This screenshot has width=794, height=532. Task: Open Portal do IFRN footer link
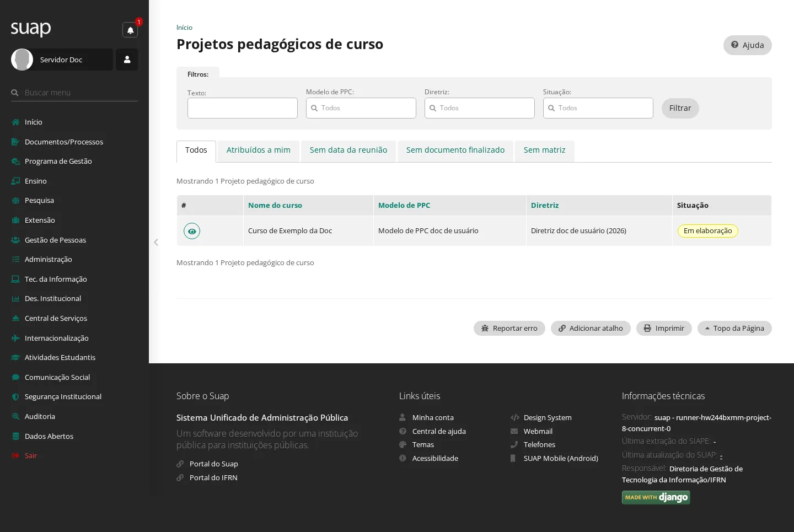point(213,478)
